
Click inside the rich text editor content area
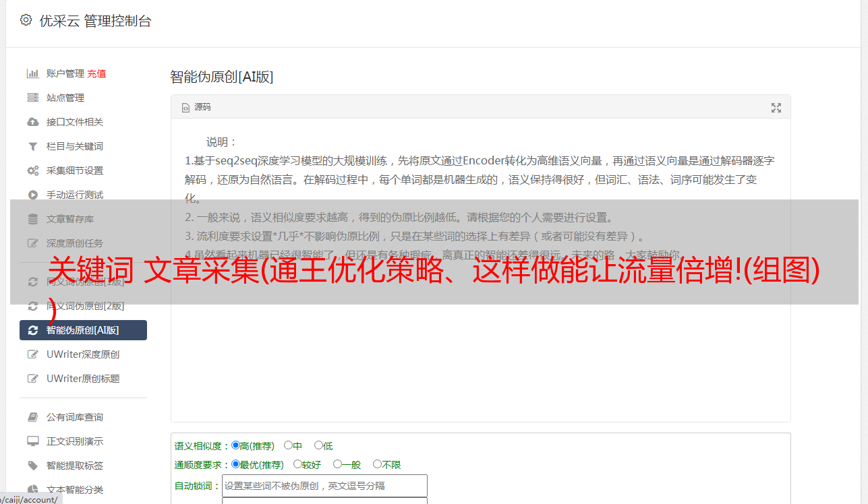(480, 270)
